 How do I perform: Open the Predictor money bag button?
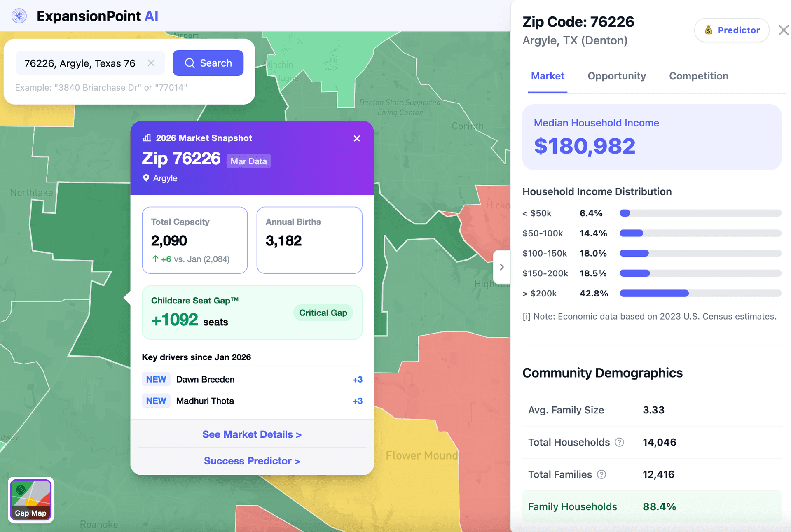pos(732,30)
